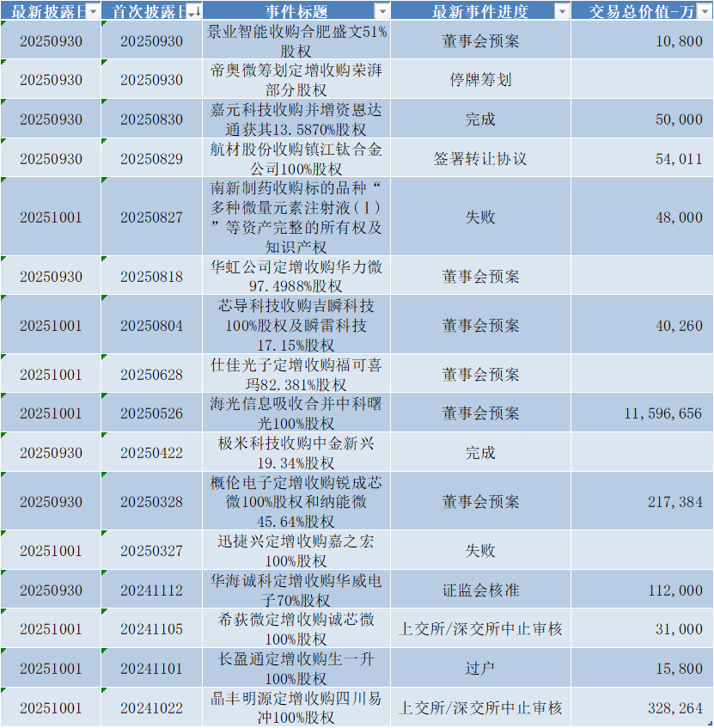Select cell 帝奥微筹划定增收购荣湃部分股权
The height and width of the screenshot is (728, 714).
click(296, 79)
